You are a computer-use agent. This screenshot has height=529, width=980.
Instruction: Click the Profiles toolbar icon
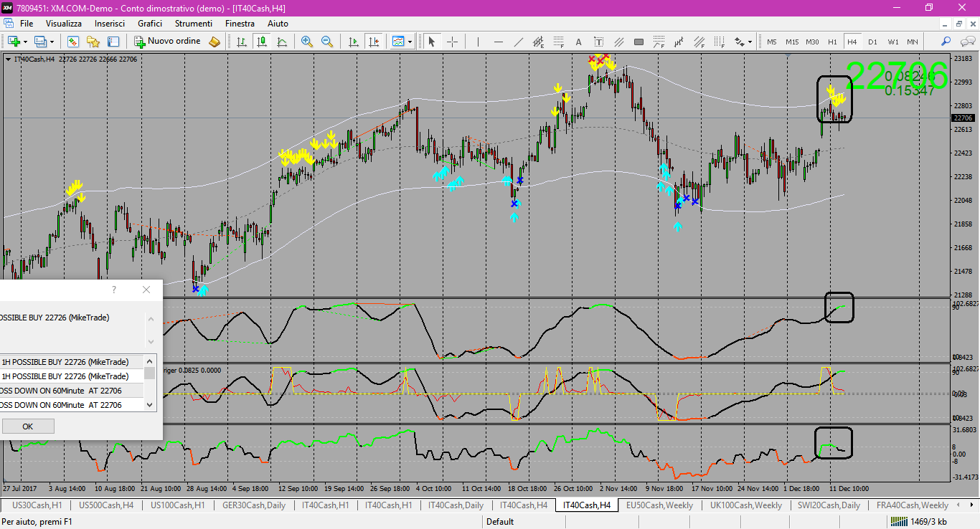tap(40, 42)
